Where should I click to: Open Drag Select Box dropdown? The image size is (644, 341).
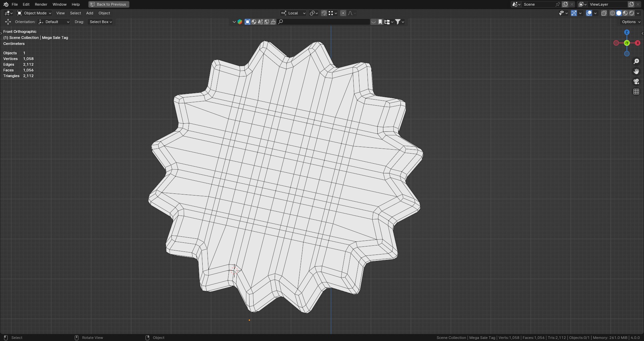pyautogui.click(x=100, y=22)
